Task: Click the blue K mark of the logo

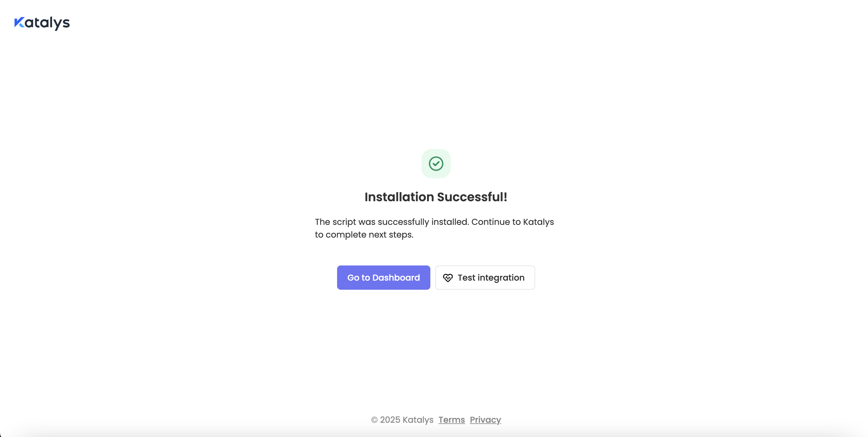Action: coord(19,22)
